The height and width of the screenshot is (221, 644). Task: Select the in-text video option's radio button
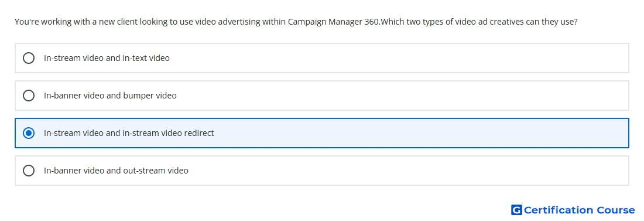(x=29, y=58)
